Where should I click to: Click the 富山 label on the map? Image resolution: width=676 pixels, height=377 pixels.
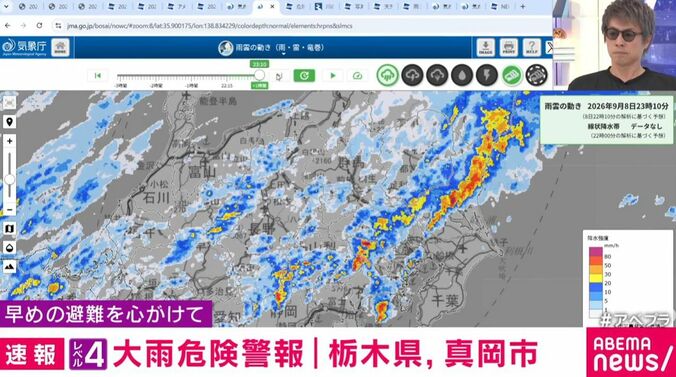[203, 173]
